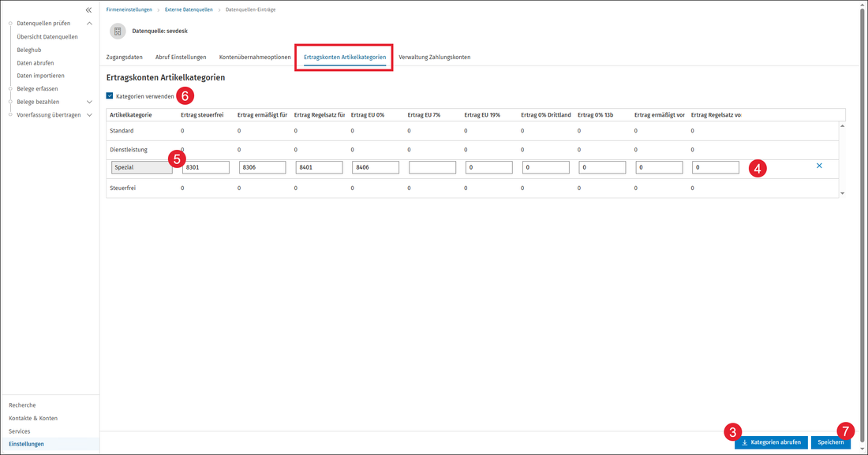The height and width of the screenshot is (455, 868).
Task: Select the Ertragskonten Artikelkategorien tab
Action: 345,57
